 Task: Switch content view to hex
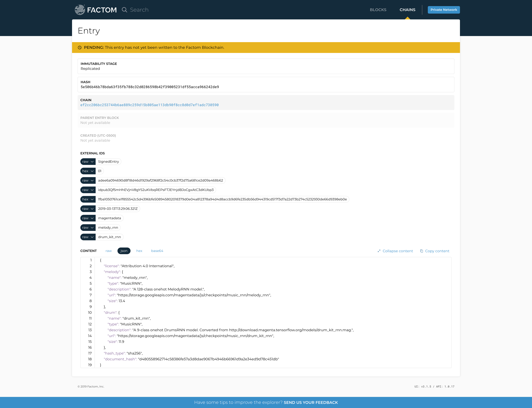[139, 251]
